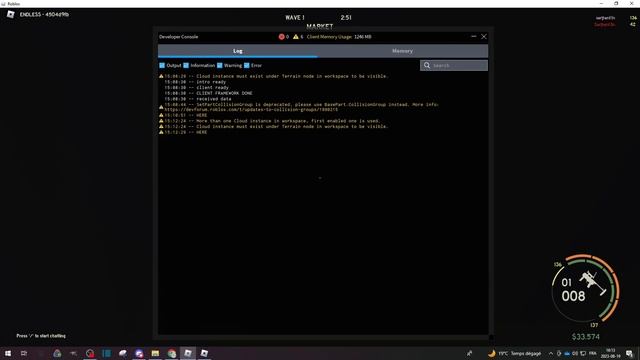This screenshot has height=360, width=640.
Task: Close the Developer Console panel
Action: [x=484, y=36]
